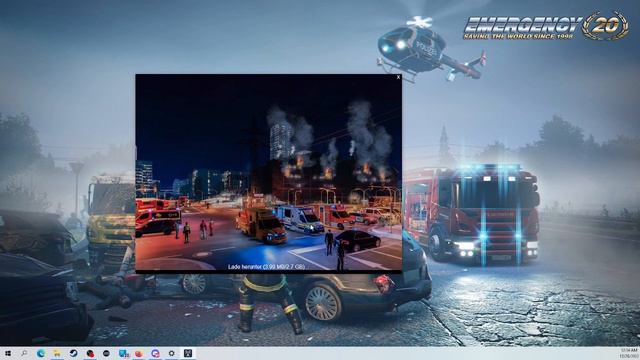The width and height of the screenshot is (640, 360).
Task: Open the black-and-red circle taskbar app
Action: coord(90,353)
